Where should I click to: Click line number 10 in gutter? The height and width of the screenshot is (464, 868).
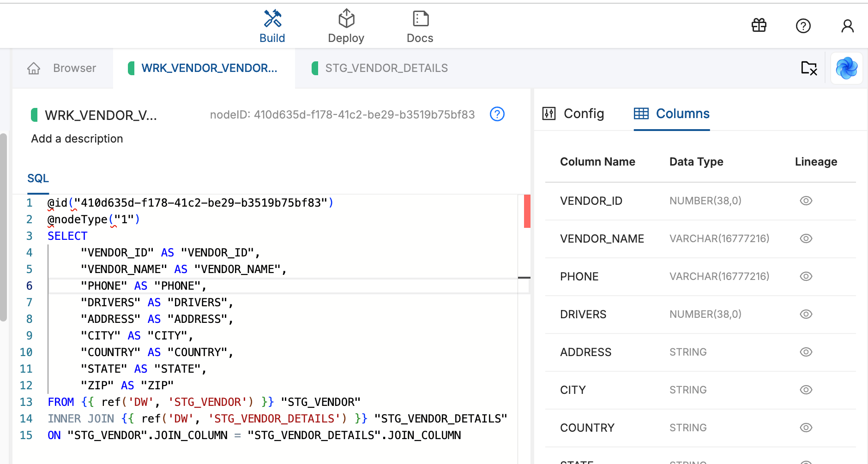click(x=26, y=352)
